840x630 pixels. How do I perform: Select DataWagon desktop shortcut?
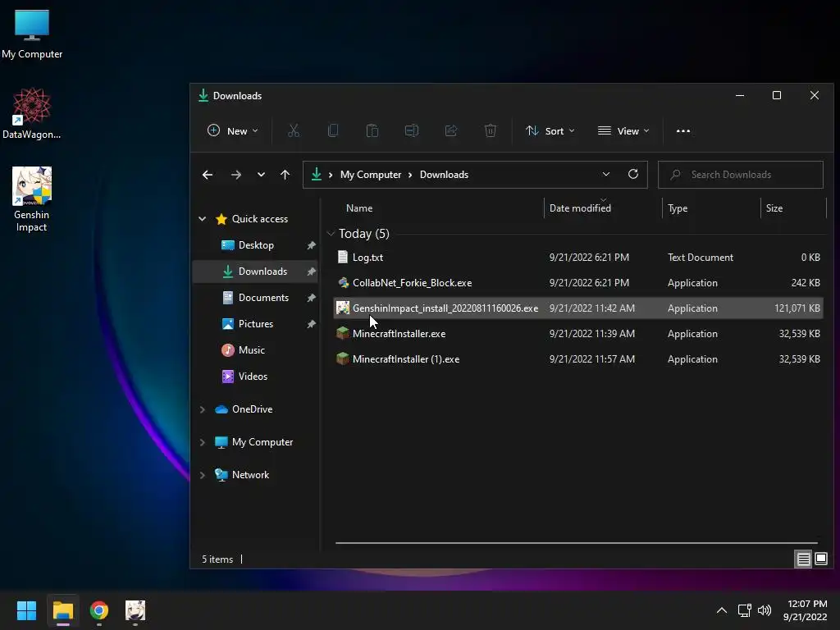point(32,113)
